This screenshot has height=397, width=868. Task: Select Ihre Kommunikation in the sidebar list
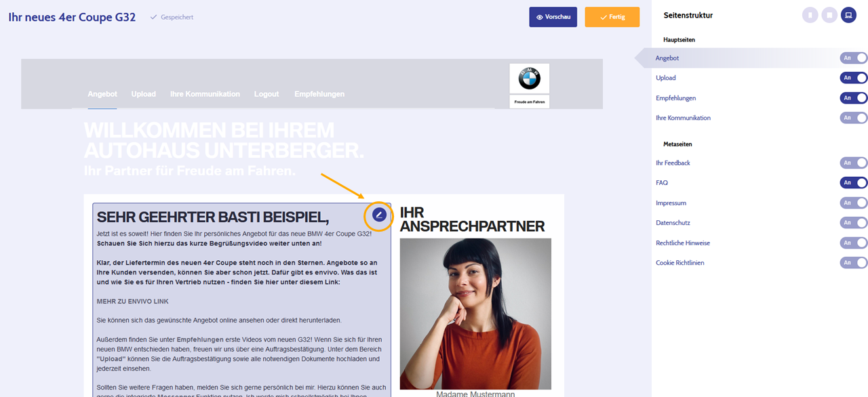tap(683, 118)
